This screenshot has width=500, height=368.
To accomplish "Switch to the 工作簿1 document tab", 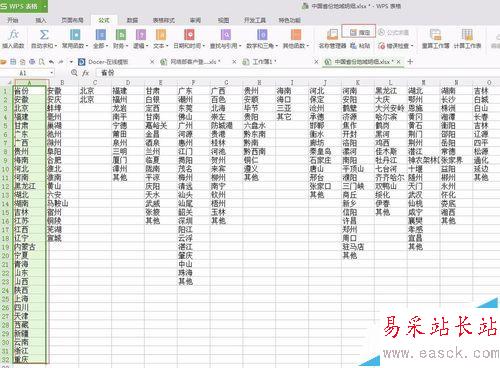I will pyautogui.click(x=263, y=62).
